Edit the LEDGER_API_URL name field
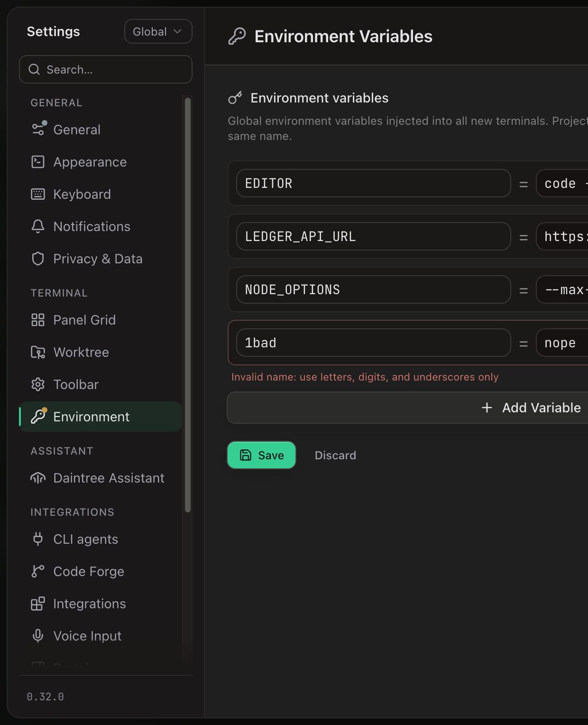The width and height of the screenshot is (588, 725). pos(374,236)
